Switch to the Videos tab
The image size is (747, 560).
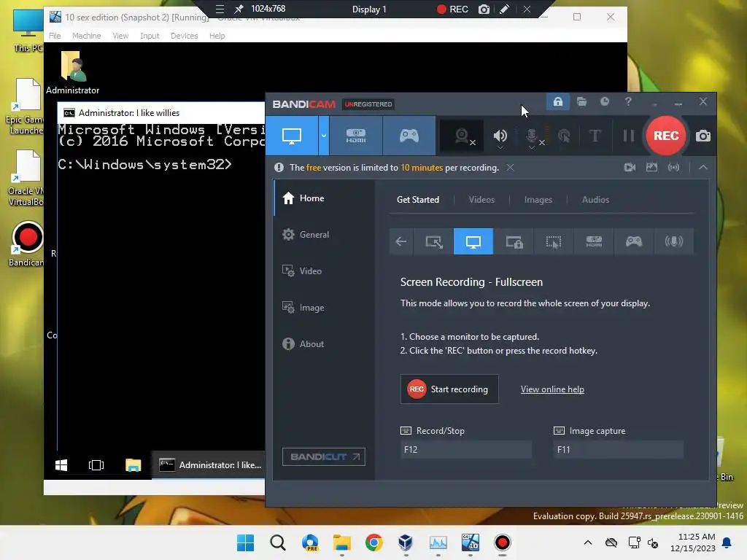481,200
